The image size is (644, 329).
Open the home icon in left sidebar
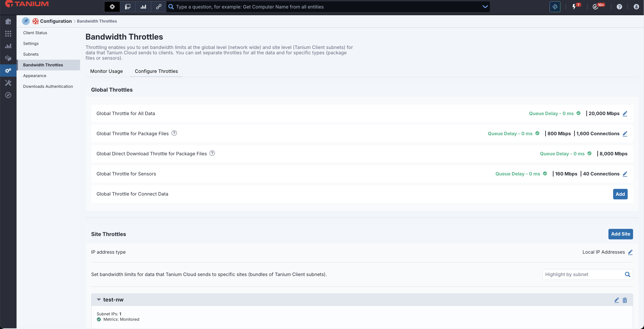[x=8, y=21]
